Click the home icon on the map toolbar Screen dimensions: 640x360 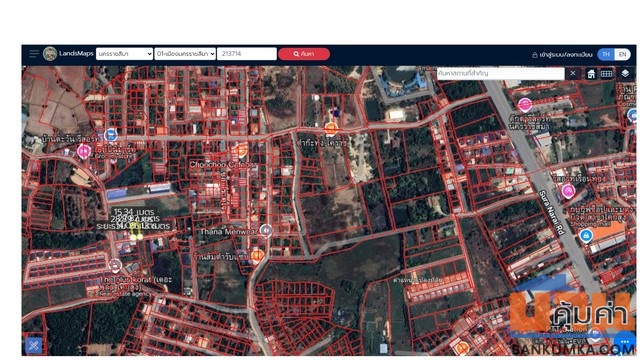tap(591, 74)
